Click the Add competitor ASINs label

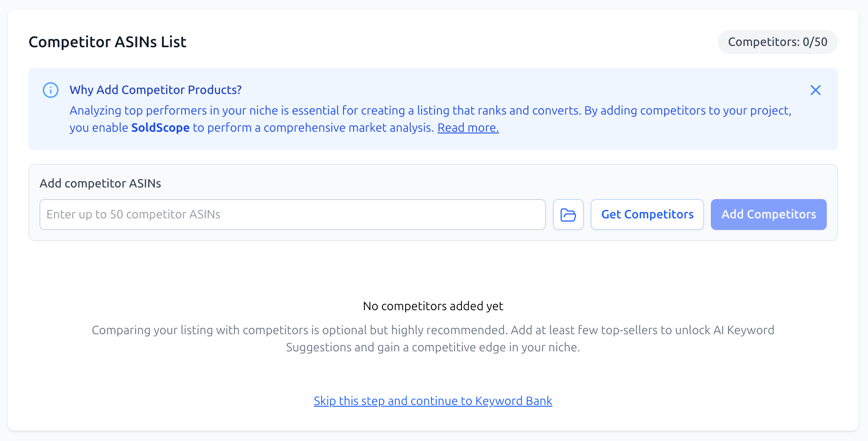(x=100, y=183)
